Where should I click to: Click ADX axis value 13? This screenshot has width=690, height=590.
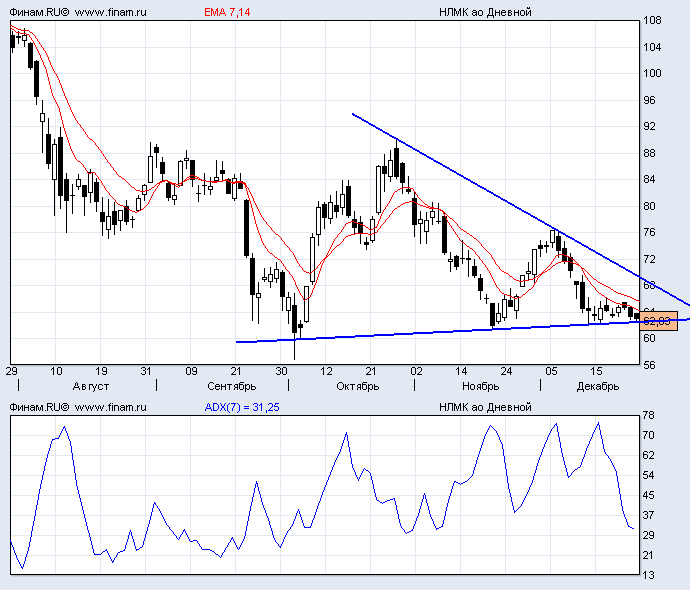pos(649,575)
